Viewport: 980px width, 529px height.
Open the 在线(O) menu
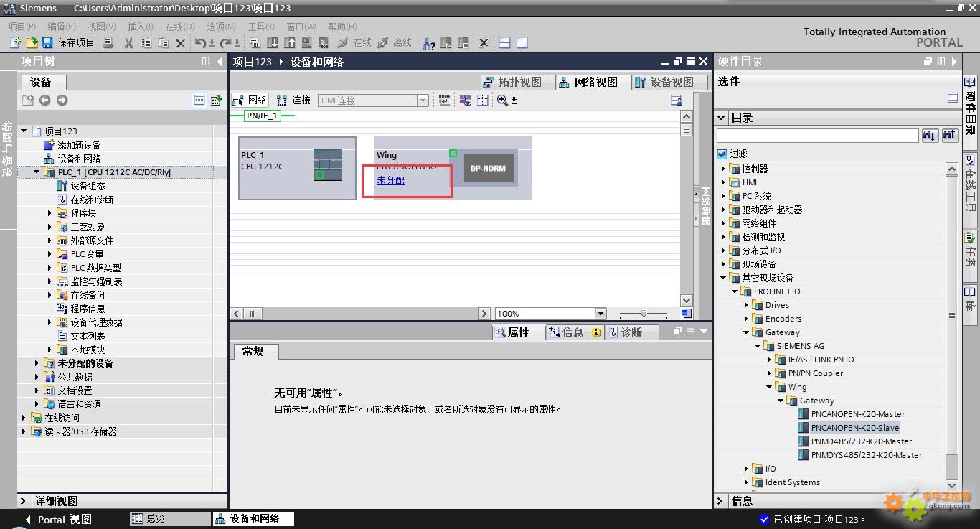[180, 27]
